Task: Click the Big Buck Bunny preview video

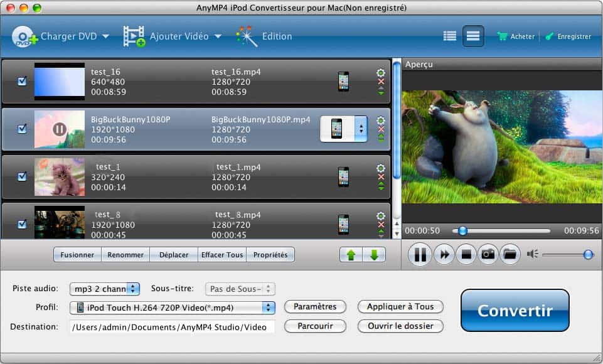Action: pyautogui.click(x=502, y=147)
